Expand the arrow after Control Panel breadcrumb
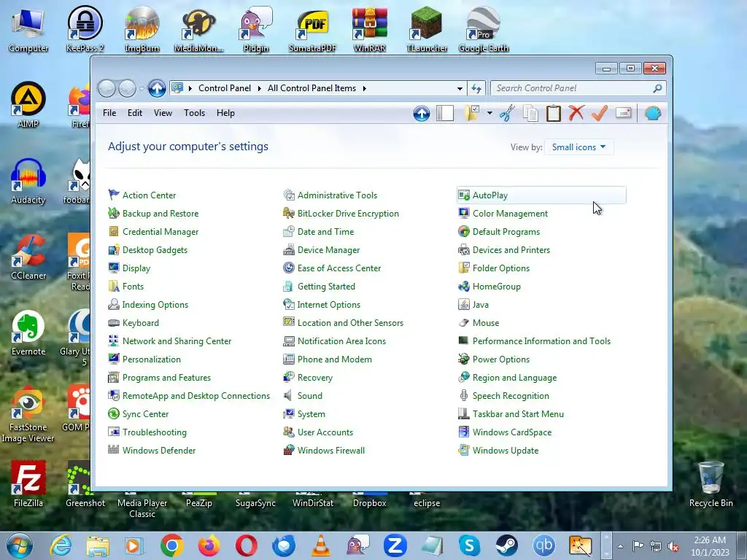Image resolution: width=747 pixels, height=560 pixels. (x=260, y=88)
